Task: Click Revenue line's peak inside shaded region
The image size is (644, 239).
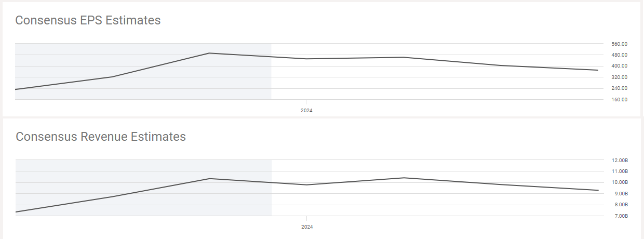Action: 209,179
